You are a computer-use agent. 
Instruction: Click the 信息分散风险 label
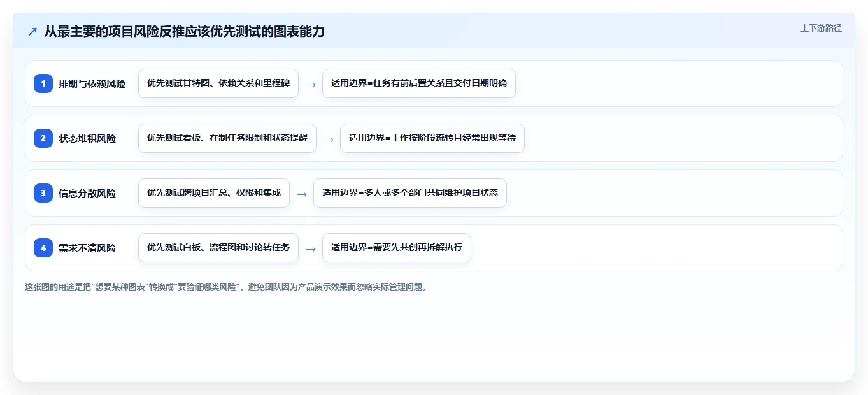point(87,193)
